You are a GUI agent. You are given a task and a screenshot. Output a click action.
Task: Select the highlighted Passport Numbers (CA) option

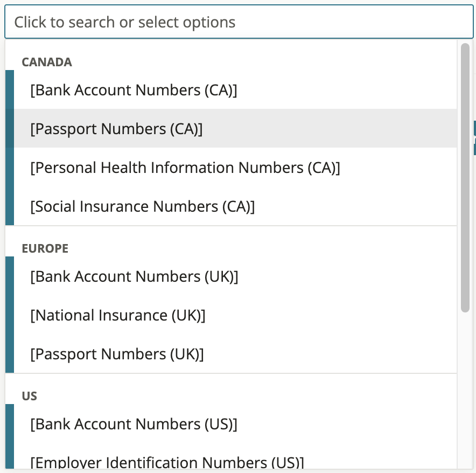tap(116, 129)
